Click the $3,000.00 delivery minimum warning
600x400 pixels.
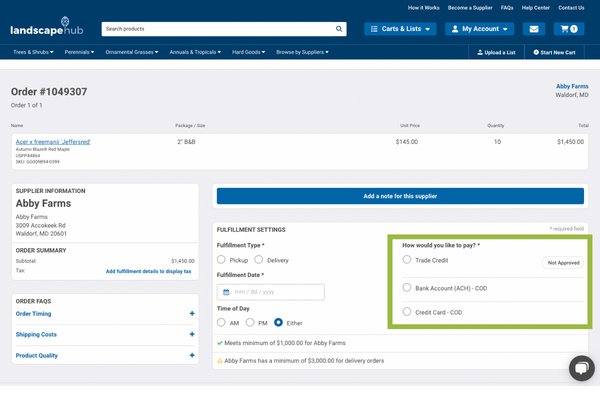(300, 361)
